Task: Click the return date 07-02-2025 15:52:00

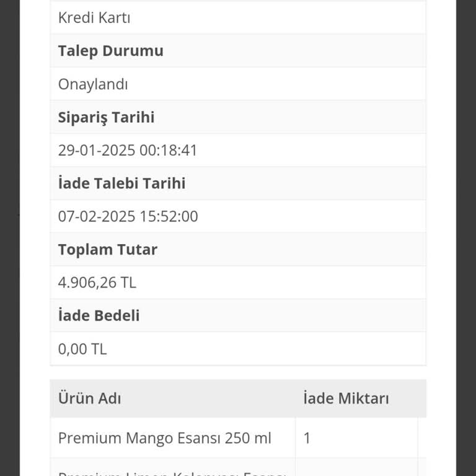Action: click(x=128, y=216)
